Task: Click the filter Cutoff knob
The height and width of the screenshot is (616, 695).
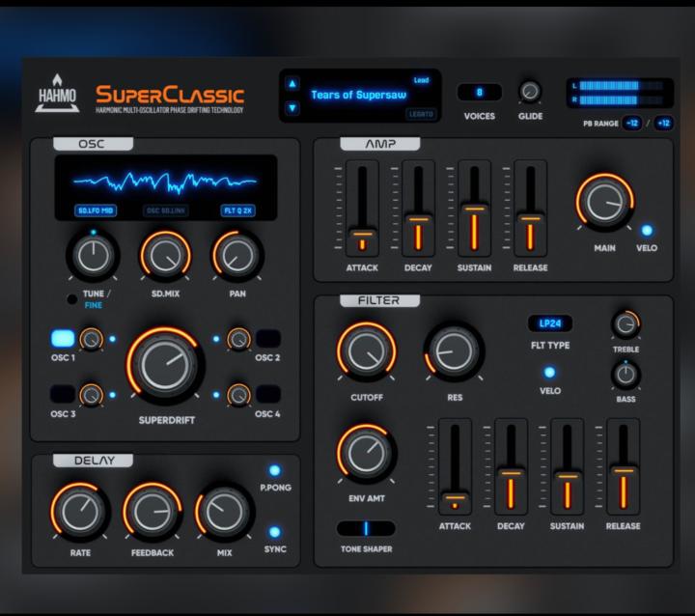Action: click(367, 350)
